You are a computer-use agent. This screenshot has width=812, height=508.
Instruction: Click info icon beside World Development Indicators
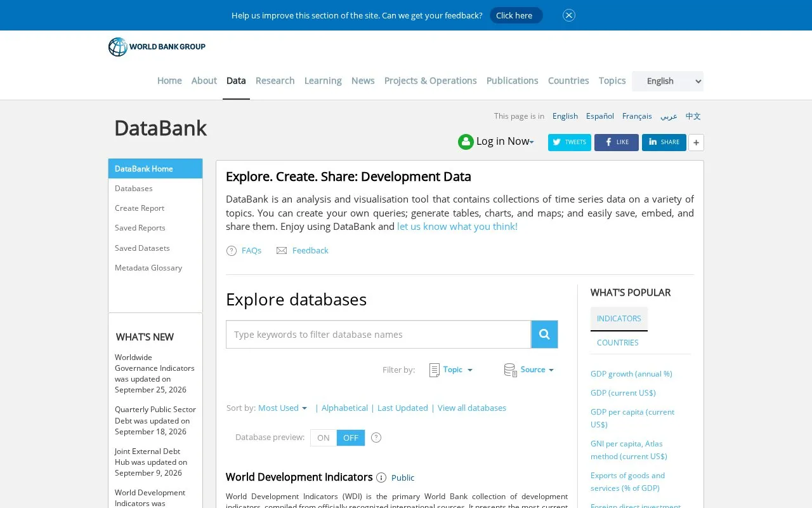coord(381,478)
